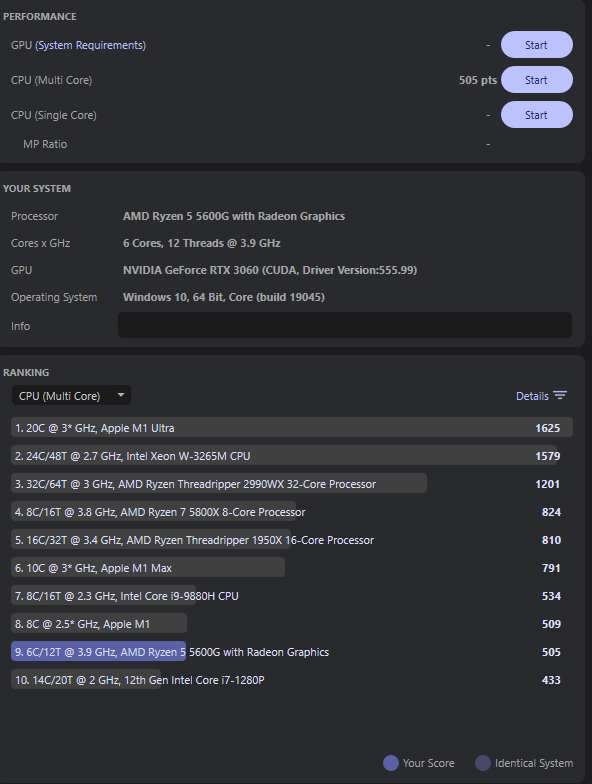The width and height of the screenshot is (592, 784).
Task: Click the MP Ratio label
Action: pos(45,144)
